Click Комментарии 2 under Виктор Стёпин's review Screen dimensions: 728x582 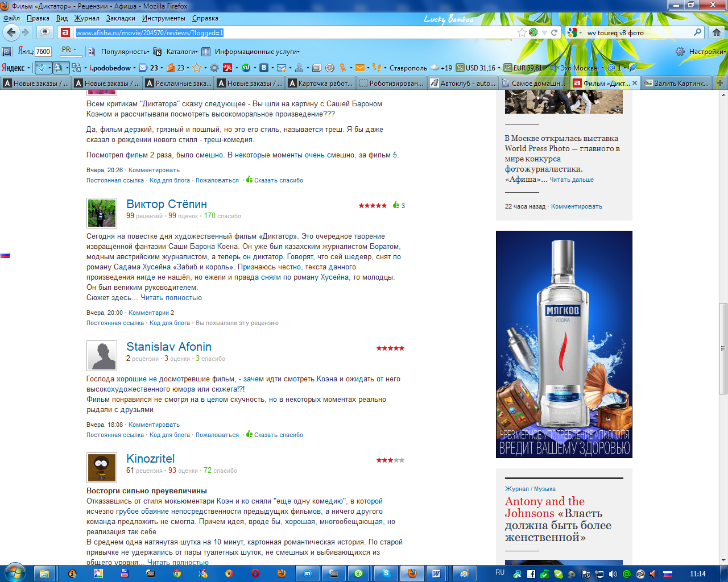tap(151, 313)
